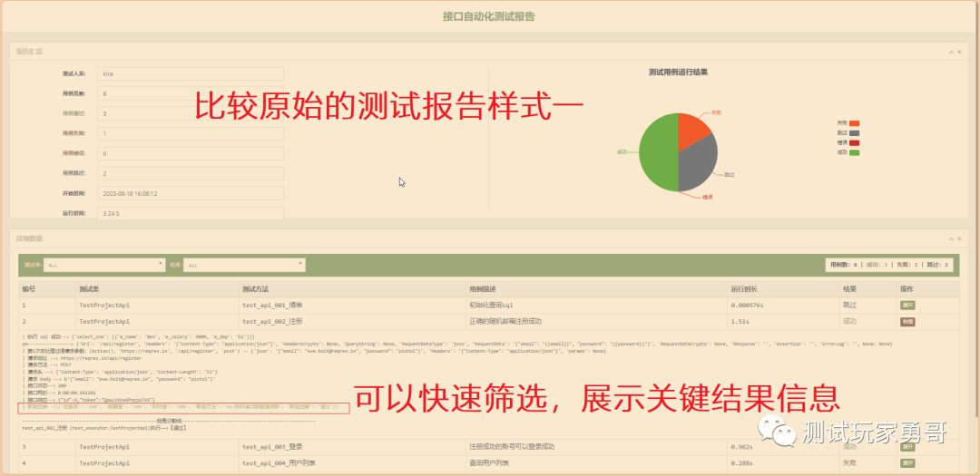Close the 详细数据 panel with x icon
This screenshot has height=476, width=980.
click(x=959, y=239)
